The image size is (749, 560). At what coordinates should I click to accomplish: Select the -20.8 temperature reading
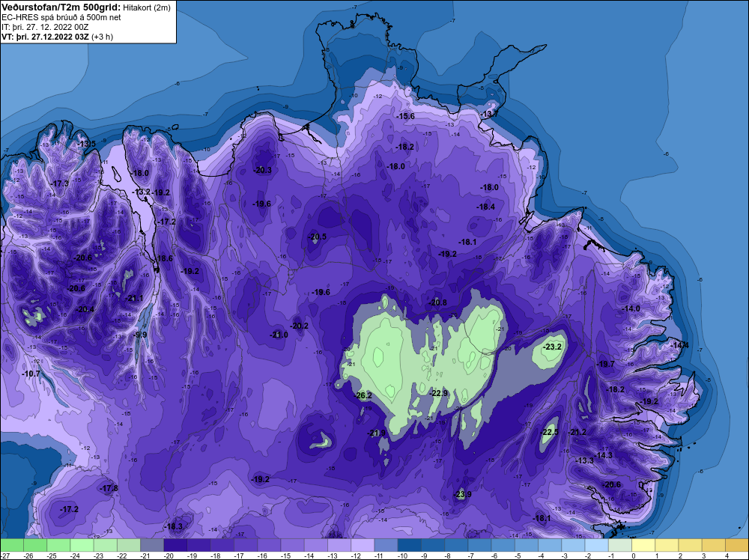click(438, 302)
